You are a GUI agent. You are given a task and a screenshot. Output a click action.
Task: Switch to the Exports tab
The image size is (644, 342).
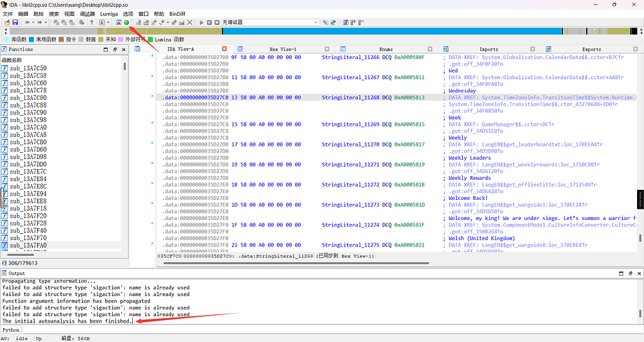591,49
